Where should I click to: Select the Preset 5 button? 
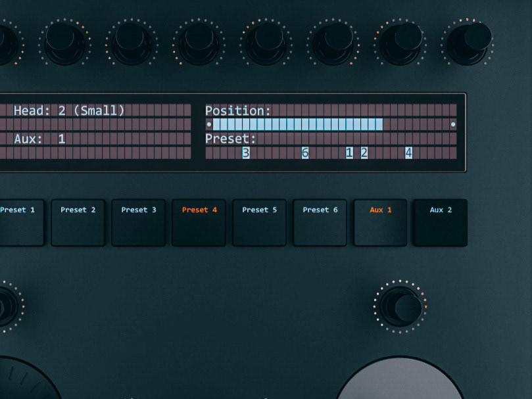[x=259, y=222]
